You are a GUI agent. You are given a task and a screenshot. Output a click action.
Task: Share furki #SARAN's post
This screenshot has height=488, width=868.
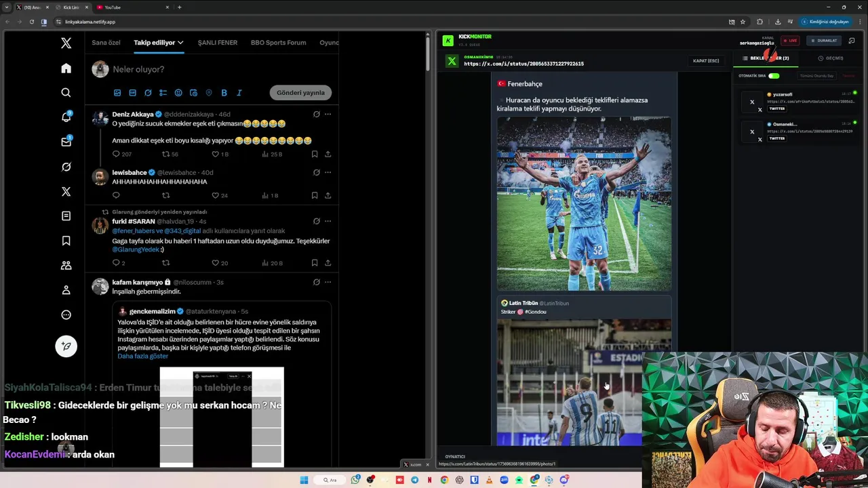click(328, 263)
